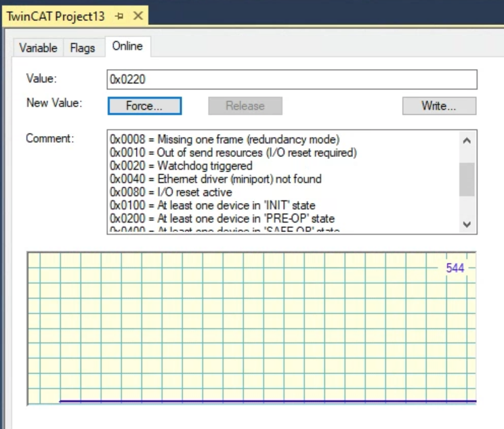
Task: Click the '0x0040 = Ethernet driver not found' line
Action: tap(215, 179)
